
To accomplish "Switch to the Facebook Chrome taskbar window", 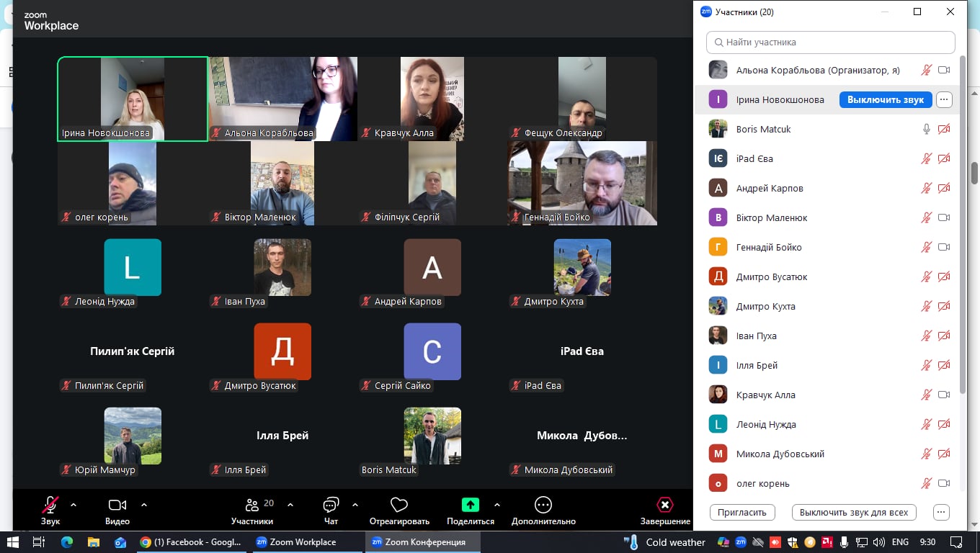I will pos(191,542).
